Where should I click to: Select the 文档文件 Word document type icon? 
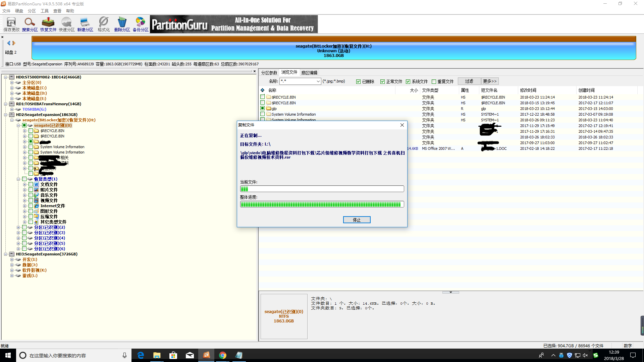point(36,184)
